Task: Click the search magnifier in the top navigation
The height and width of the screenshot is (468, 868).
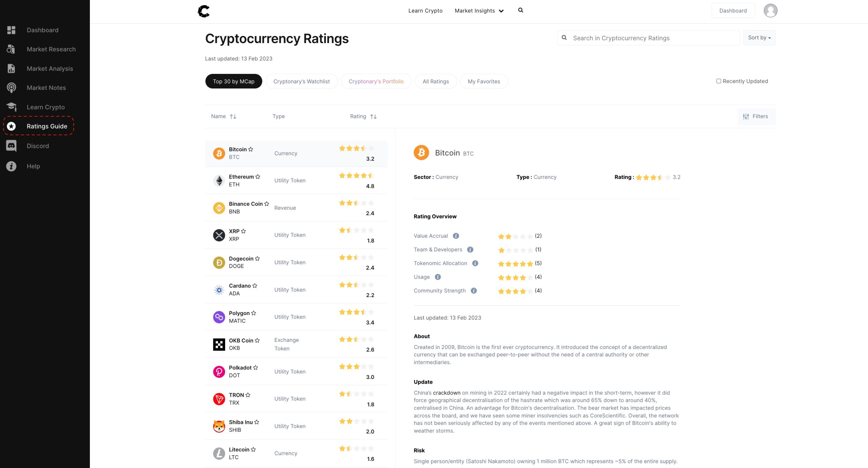Action: [x=520, y=10]
